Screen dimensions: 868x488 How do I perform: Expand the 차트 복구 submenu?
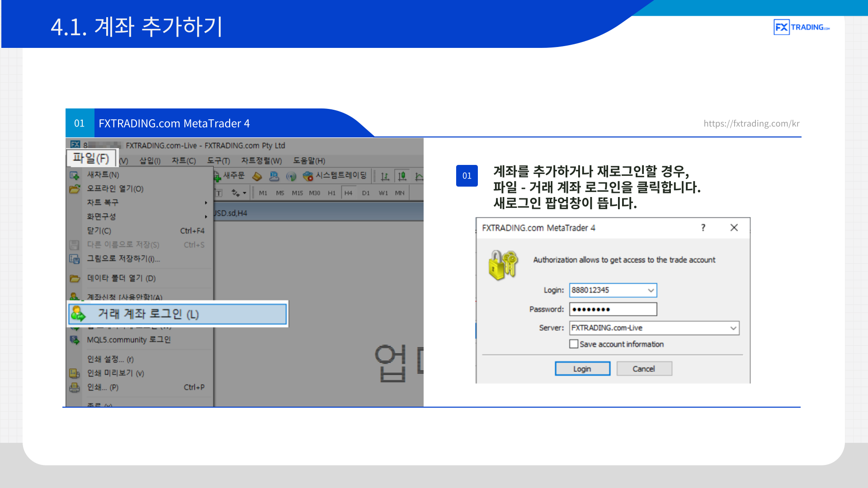(140, 203)
